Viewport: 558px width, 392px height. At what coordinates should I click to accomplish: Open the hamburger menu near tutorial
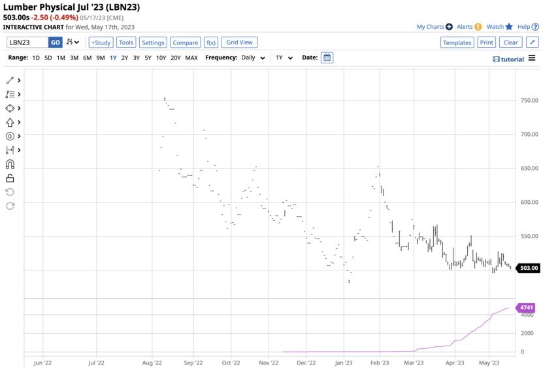click(x=534, y=58)
